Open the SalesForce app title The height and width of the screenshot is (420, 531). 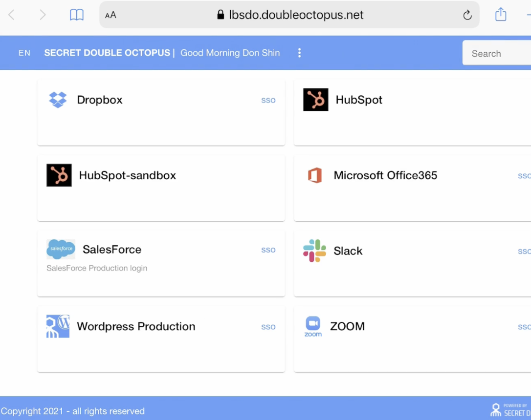click(x=112, y=250)
